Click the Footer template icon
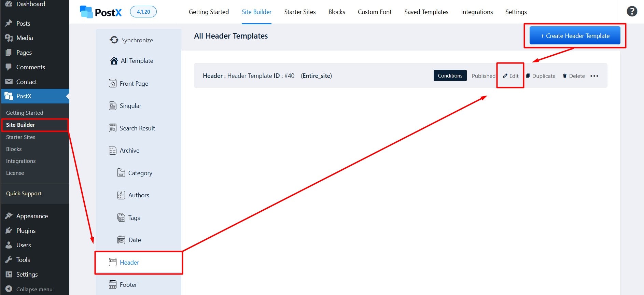Image resolution: width=644 pixels, height=295 pixels. [x=113, y=284]
